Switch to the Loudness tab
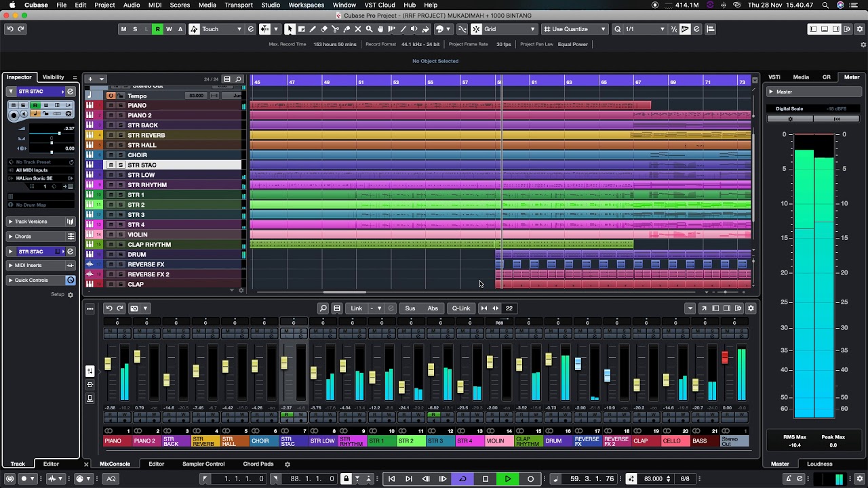Viewport: 868px width, 488px height. tap(819, 464)
